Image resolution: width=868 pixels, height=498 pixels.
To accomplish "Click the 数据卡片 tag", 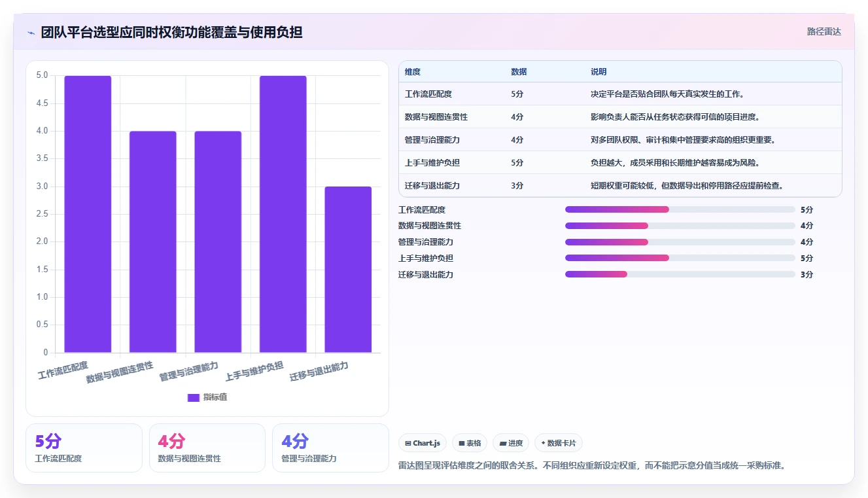I will click(559, 443).
